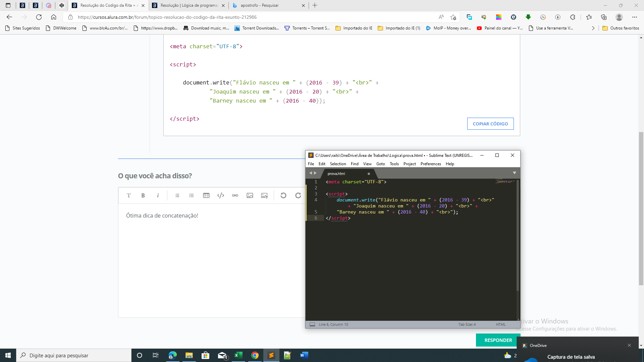Viewport: 644px width, 362px height.
Task: Open browser home page
Action: pos(54,17)
